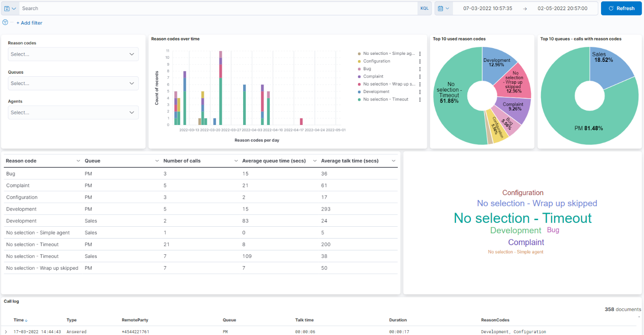Viewport: 644px width, 335px height.
Task: Click Configuration cell in reason code table
Action: 22,197
